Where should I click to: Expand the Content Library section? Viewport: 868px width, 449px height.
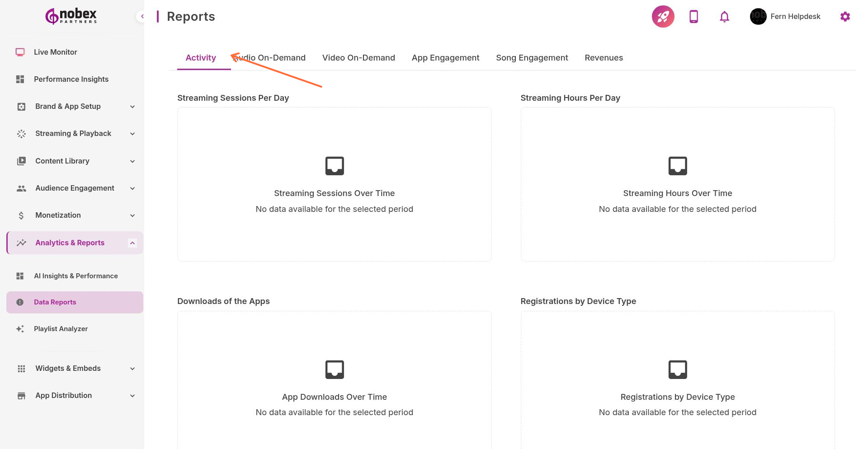[132, 161]
